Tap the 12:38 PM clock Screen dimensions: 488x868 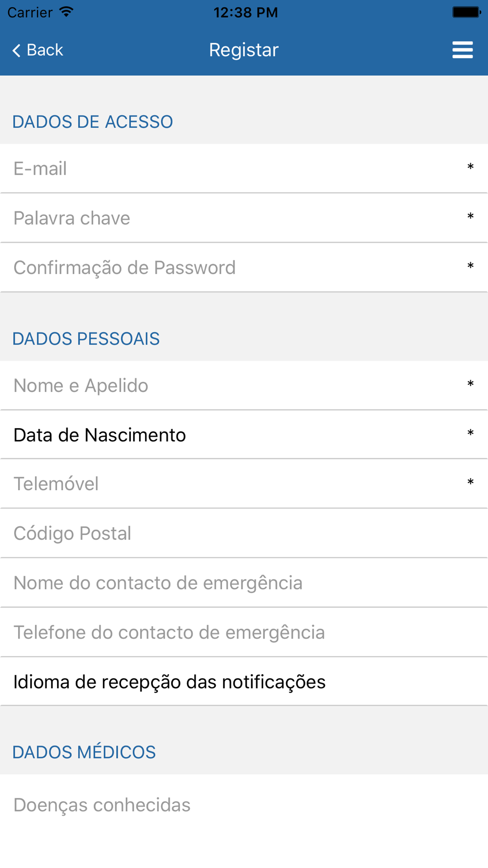click(245, 12)
